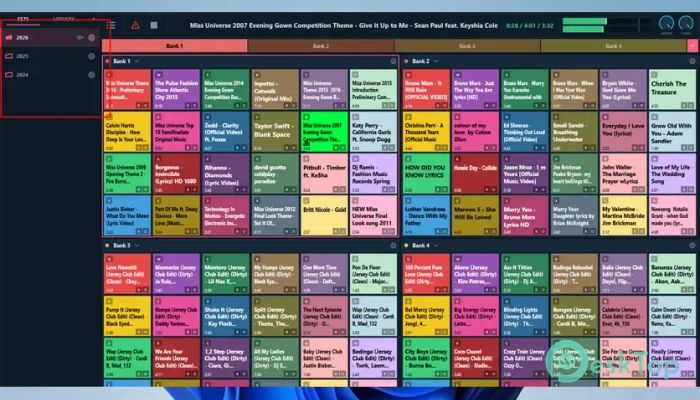Switch to the Bank 2 tab
Screen dimensions: 700x400
pos(321,46)
